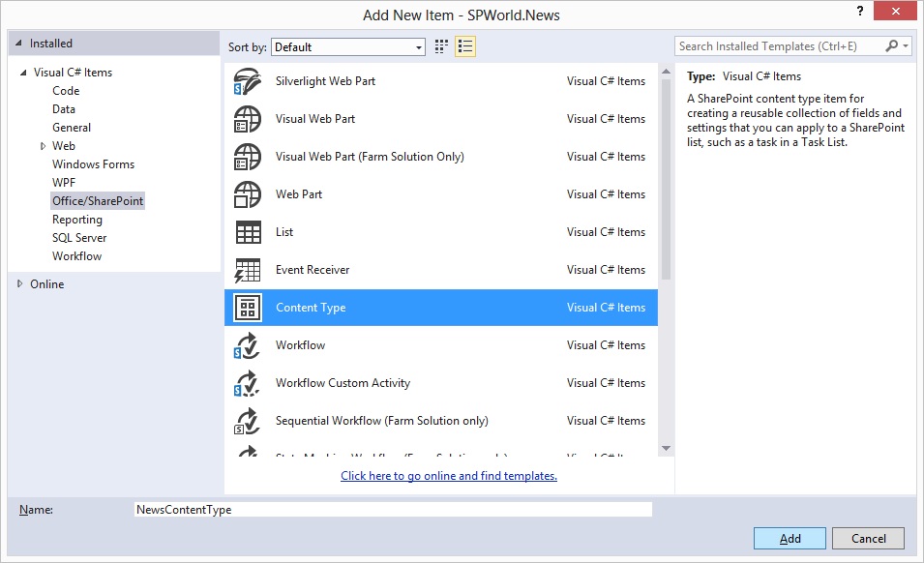The height and width of the screenshot is (563, 924).
Task: Pick the Sequential Workflow icon
Action: tap(247, 421)
